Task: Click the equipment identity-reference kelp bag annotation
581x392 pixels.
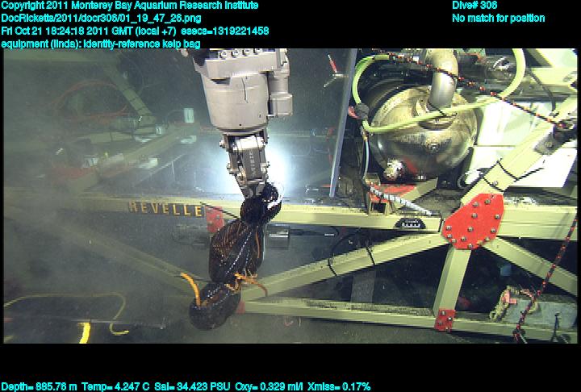Action: [102, 44]
